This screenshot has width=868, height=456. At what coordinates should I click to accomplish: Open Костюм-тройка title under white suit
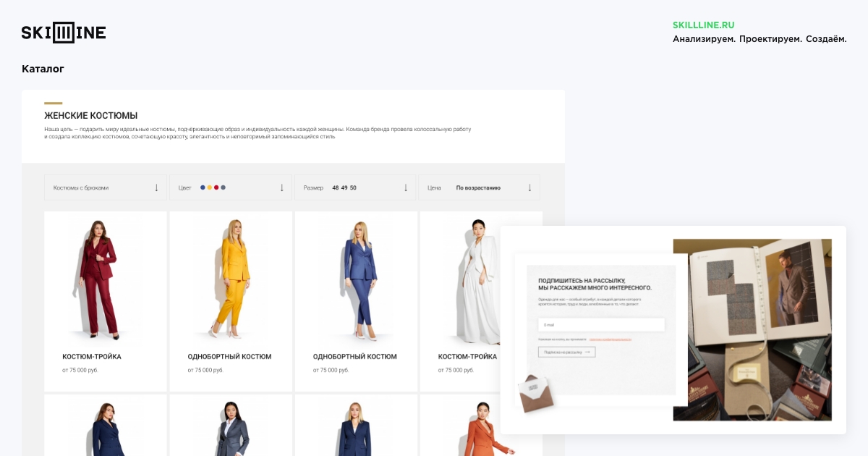(x=467, y=357)
